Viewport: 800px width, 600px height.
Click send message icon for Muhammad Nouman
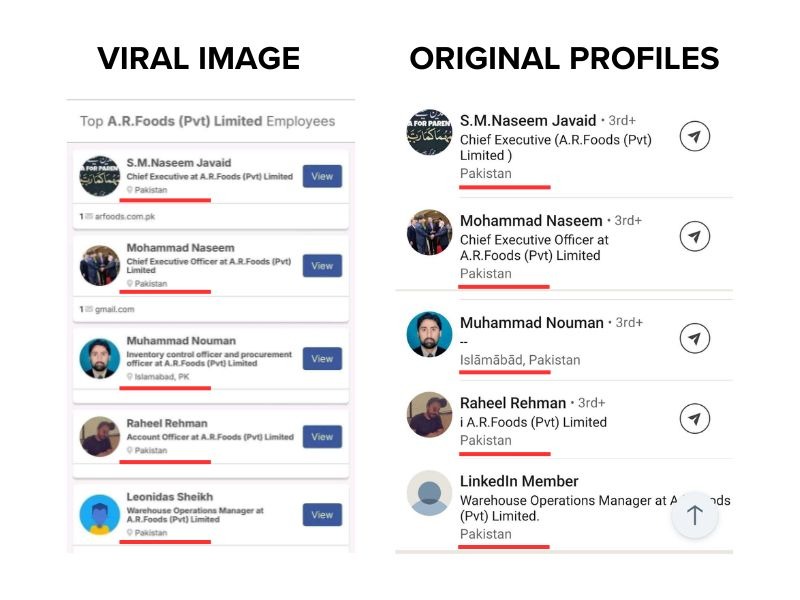[695, 338]
